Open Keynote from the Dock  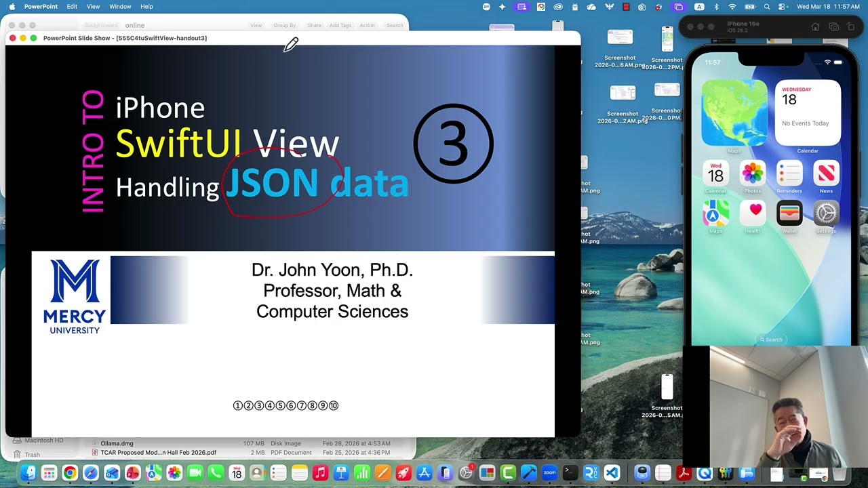(x=341, y=473)
